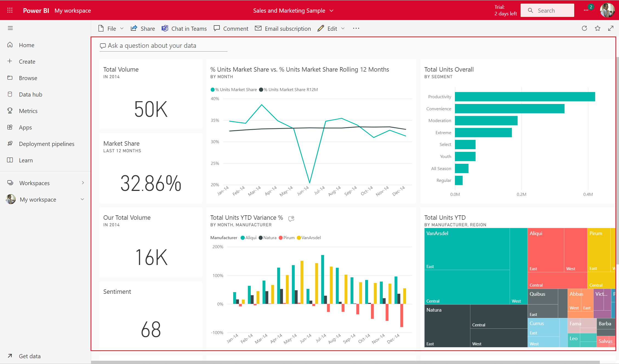Expand My workspace chevron in sidebar

click(x=84, y=199)
